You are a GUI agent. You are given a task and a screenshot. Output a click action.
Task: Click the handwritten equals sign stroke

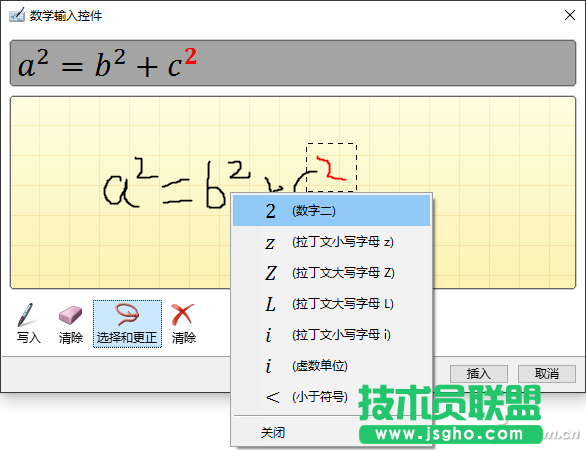click(x=177, y=192)
